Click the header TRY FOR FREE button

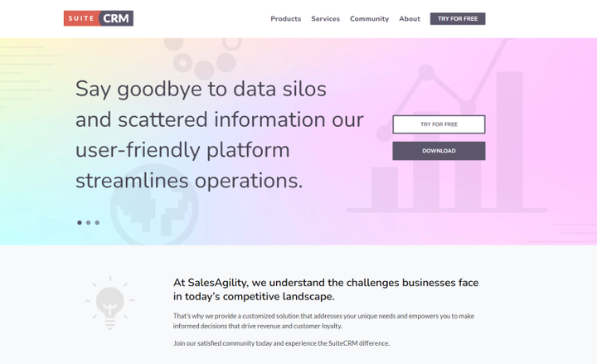click(458, 19)
